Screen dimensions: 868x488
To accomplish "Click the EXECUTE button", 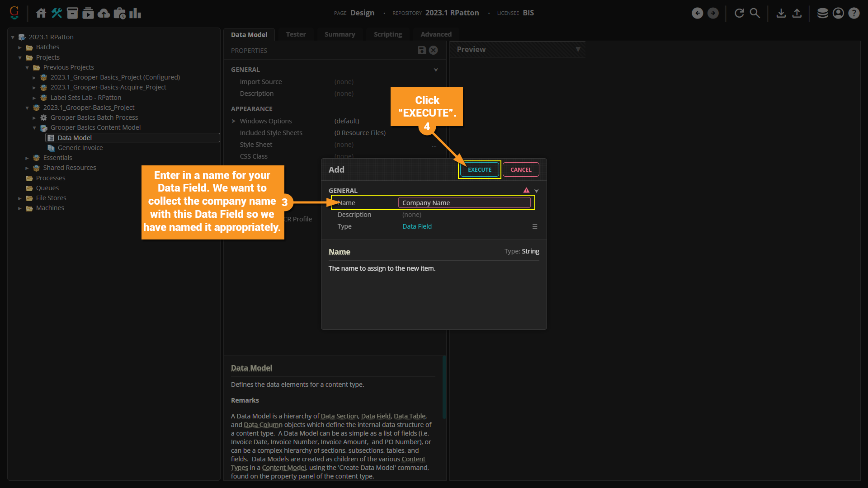I will click(x=479, y=169).
